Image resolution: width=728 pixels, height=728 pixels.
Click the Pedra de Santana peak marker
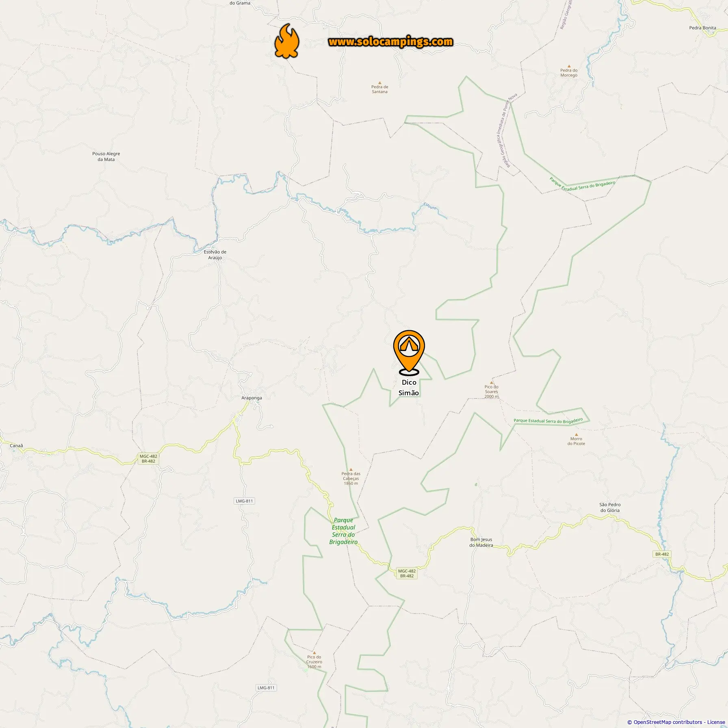(x=380, y=83)
